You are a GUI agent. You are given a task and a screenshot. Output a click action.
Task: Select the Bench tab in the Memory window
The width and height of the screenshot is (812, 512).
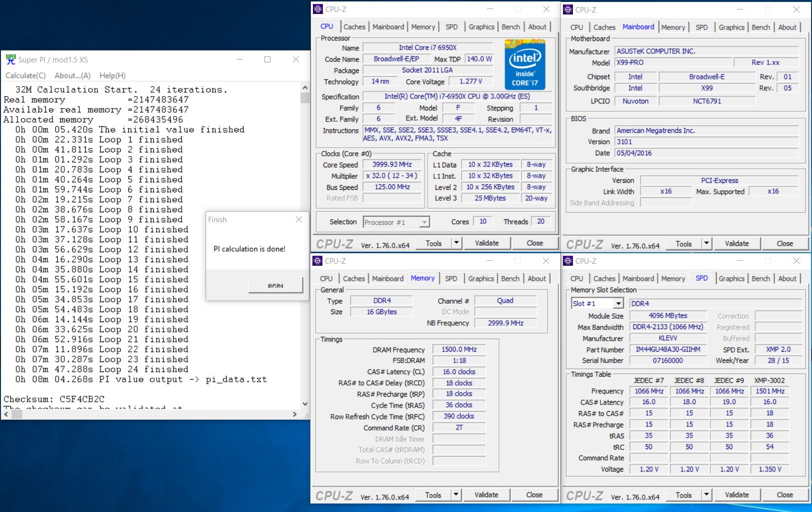tap(510, 279)
